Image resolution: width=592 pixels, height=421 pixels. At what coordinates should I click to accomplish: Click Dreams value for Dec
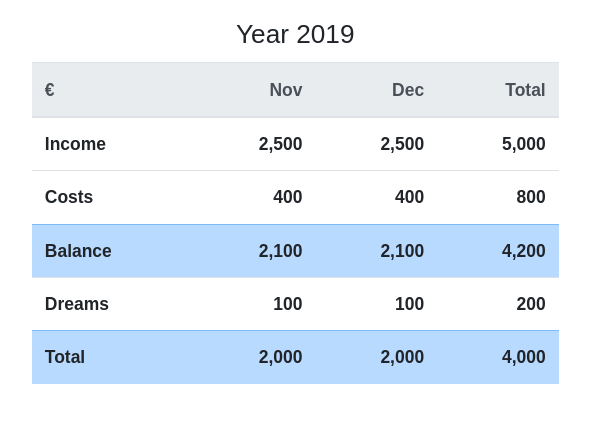409,304
